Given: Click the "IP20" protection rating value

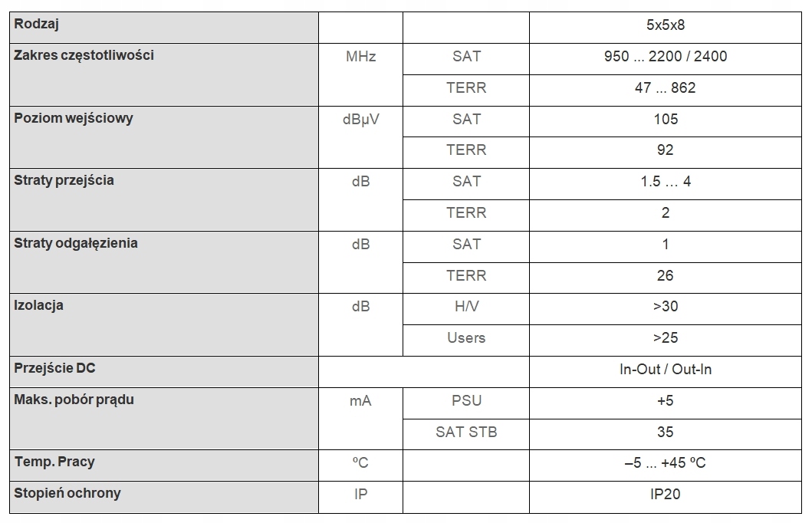Looking at the screenshot, I should click(x=665, y=495).
